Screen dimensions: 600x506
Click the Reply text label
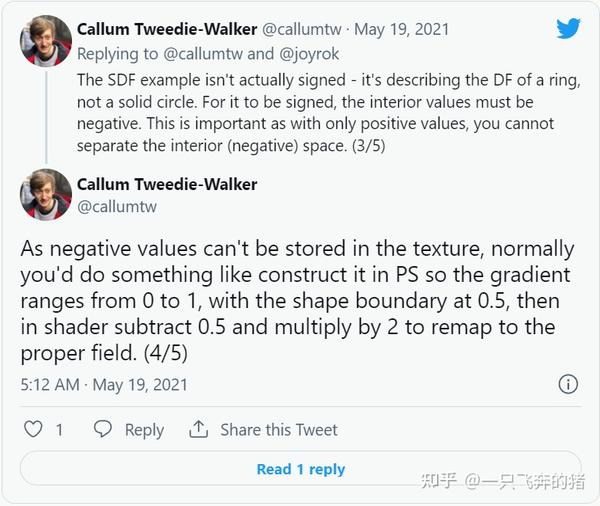(144, 430)
